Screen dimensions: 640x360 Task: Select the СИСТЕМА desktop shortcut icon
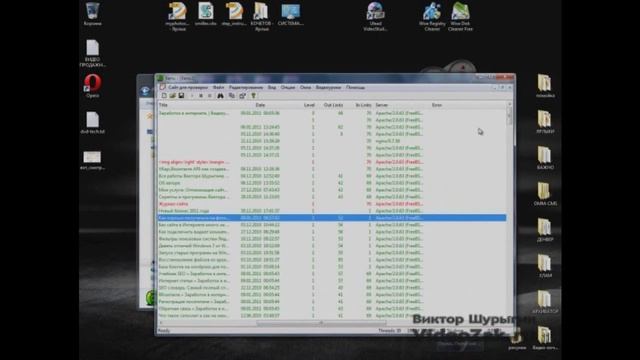pyautogui.click(x=291, y=14)
